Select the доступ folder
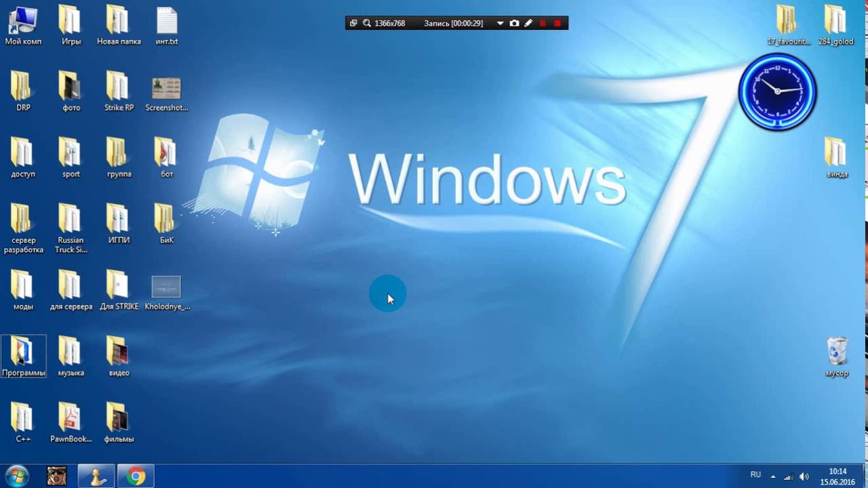Screen dimensions: 868x488 click(x=23, y=158)
